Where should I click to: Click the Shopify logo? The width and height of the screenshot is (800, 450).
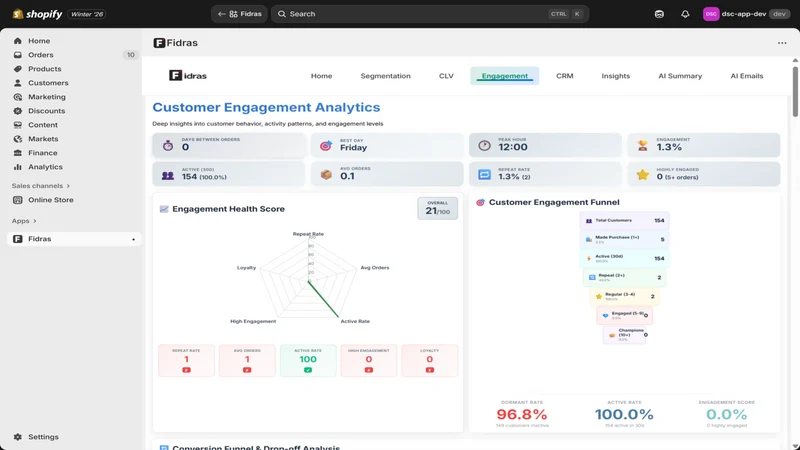pyautogui.click(x=37, y=14)
